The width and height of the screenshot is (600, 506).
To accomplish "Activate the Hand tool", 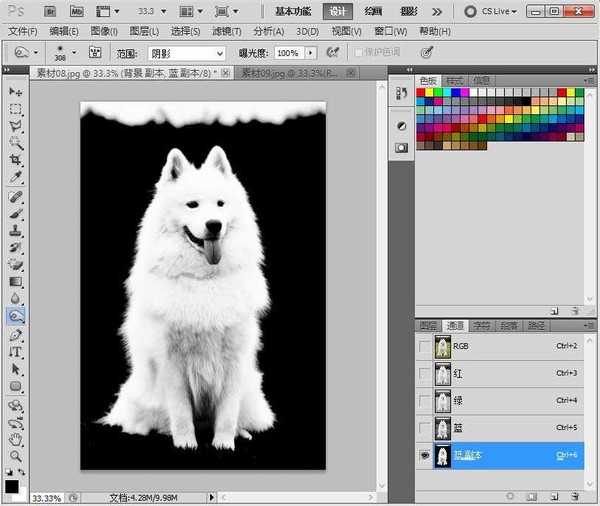I will pyautogui.click(x=15, y=439).
